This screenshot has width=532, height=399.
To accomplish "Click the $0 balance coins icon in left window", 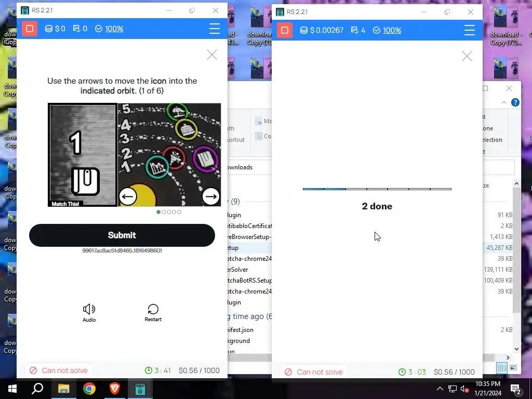I will coord(49,29).
